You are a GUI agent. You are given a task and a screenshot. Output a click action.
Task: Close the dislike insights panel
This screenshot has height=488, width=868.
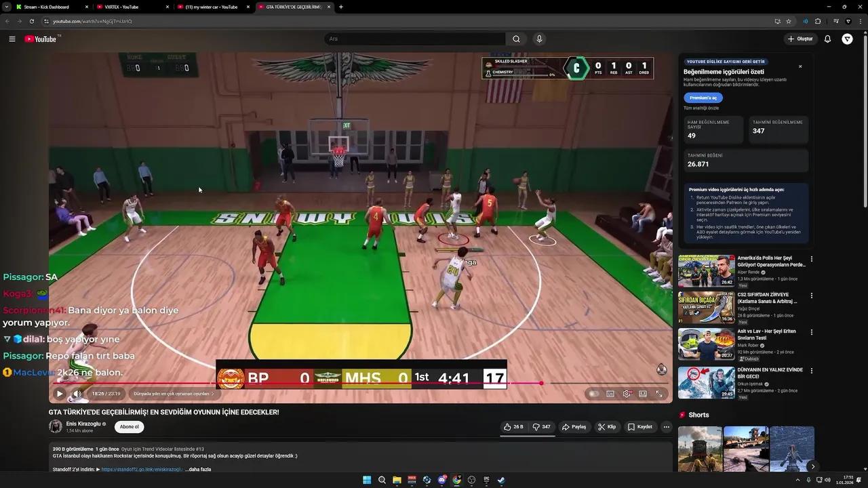pos(800,66)
